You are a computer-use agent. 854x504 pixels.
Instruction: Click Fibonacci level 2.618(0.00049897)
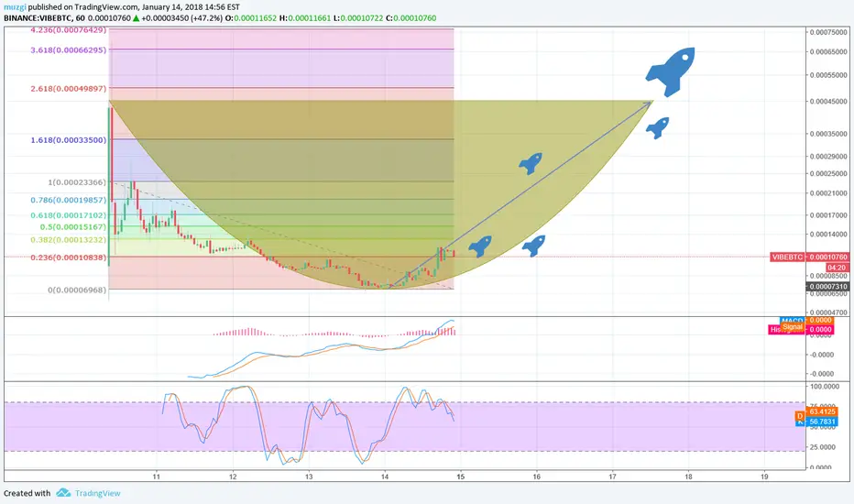(x=68, y=88)
